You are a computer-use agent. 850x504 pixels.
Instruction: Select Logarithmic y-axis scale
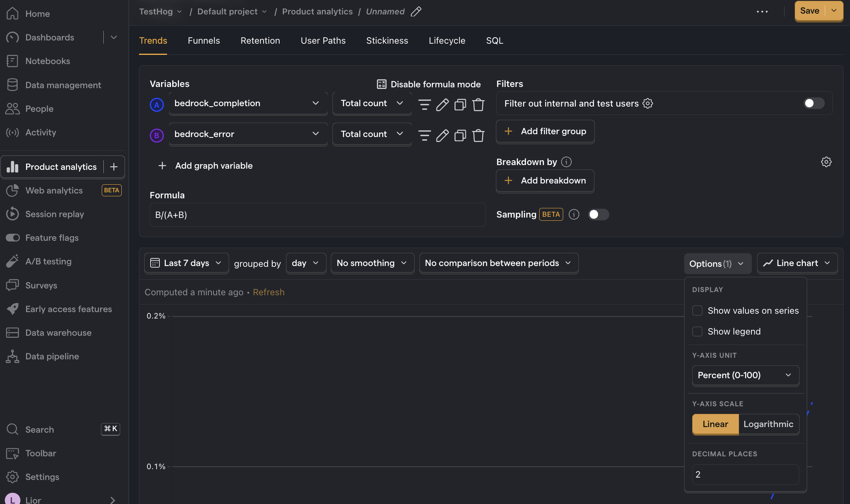(x=769, y=424)
